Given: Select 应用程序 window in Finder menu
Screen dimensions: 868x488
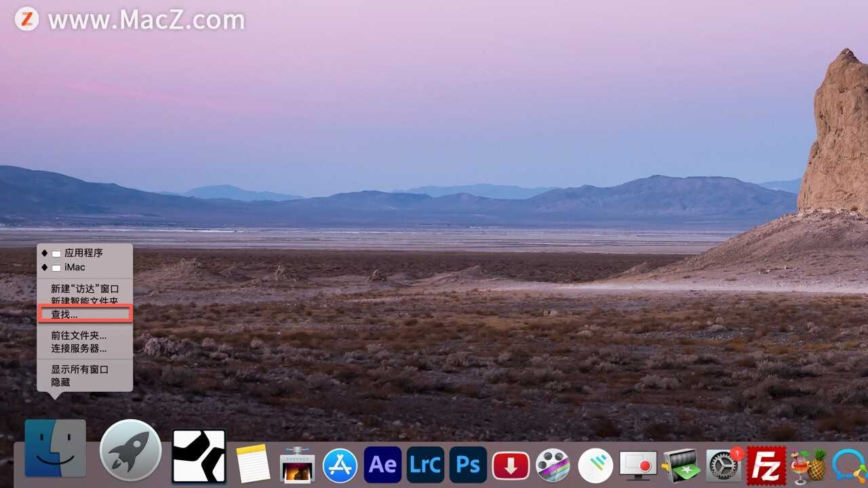Looking at the screenshot, I should 83,253.
